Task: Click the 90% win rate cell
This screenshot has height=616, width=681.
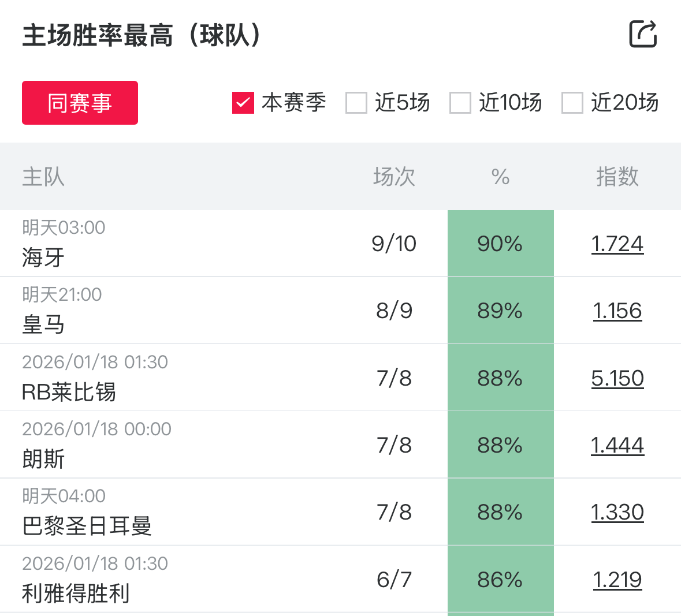Action: tap(500, 244)
